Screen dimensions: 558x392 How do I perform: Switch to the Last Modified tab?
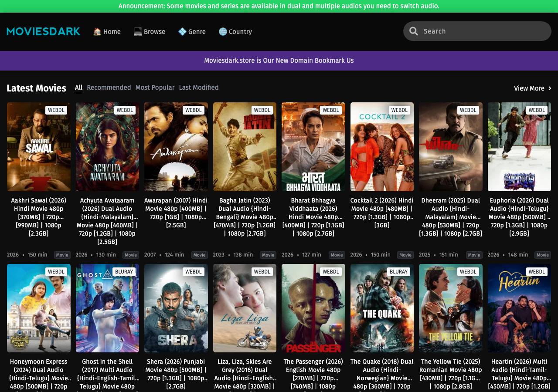pos(199,88)
